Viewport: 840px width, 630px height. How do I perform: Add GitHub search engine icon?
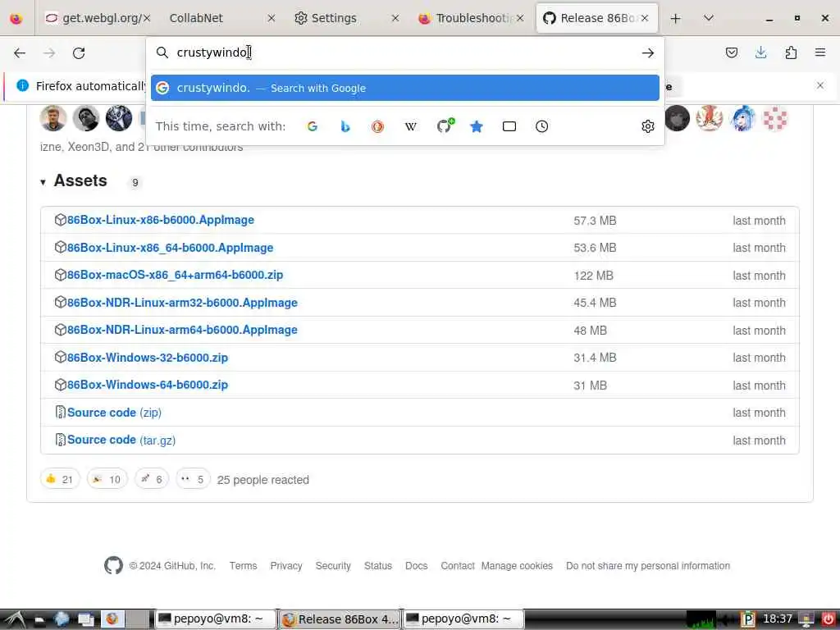pyautogui.click(x=445, y=126)
